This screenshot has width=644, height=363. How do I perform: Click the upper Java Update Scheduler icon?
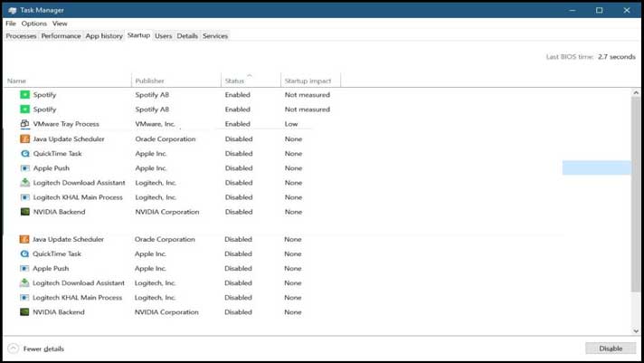point(24,139)
